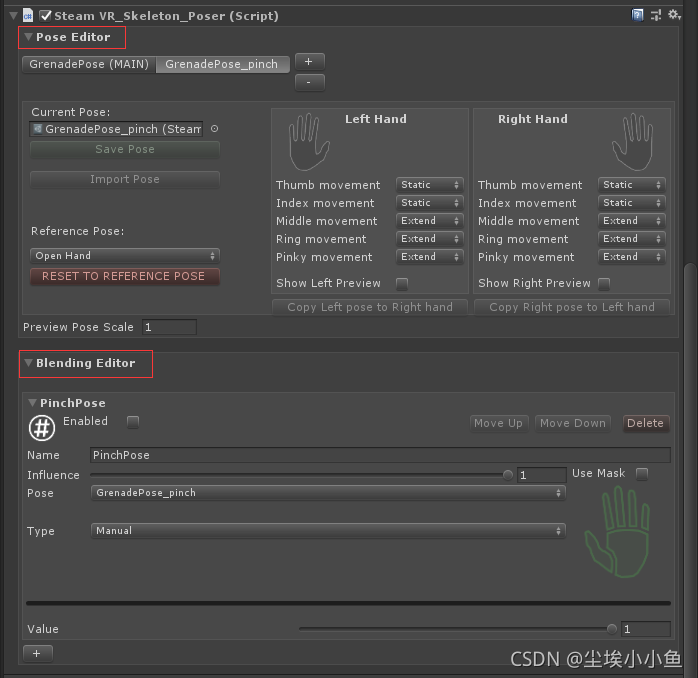Image resolution: width=698 pixels, height=678 pixels.
Task: Collapse the PinchPose foldout
Action: (32, 403)
